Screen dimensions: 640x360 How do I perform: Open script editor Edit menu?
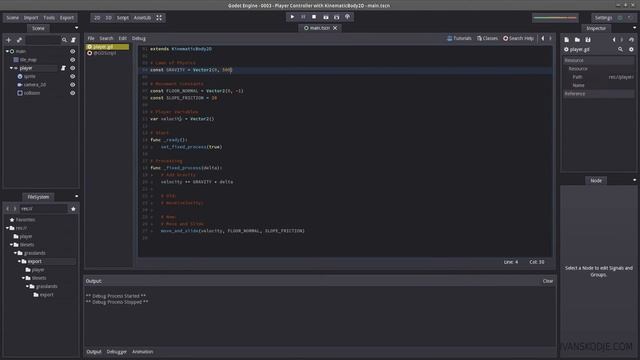(122, 38)
